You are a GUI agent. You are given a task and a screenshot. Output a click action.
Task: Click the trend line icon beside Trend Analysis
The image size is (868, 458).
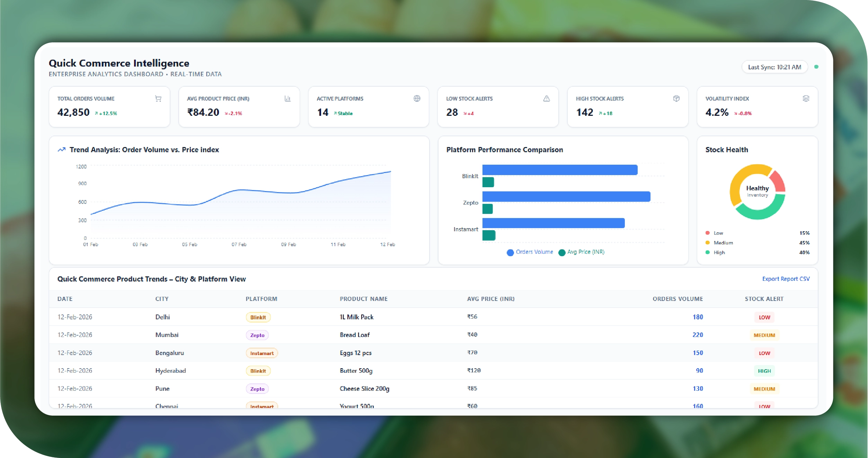tap(62, 150)
